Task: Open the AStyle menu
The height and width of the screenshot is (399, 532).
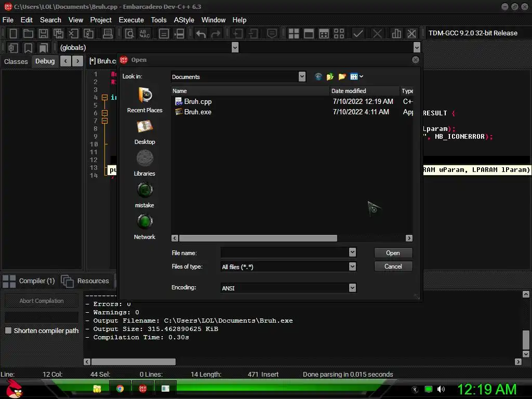Action: [x=184, y=20]
